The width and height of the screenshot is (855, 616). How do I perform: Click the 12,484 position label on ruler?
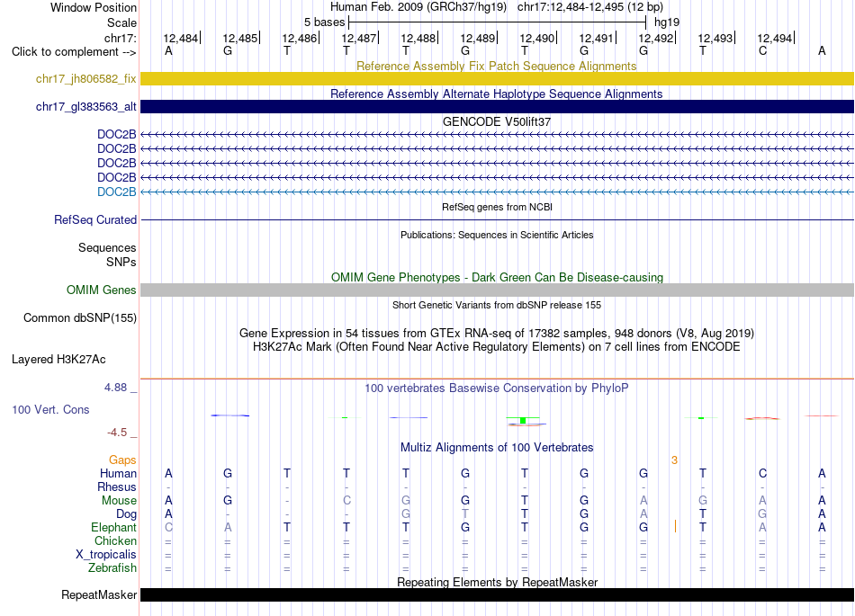point(181,38)
